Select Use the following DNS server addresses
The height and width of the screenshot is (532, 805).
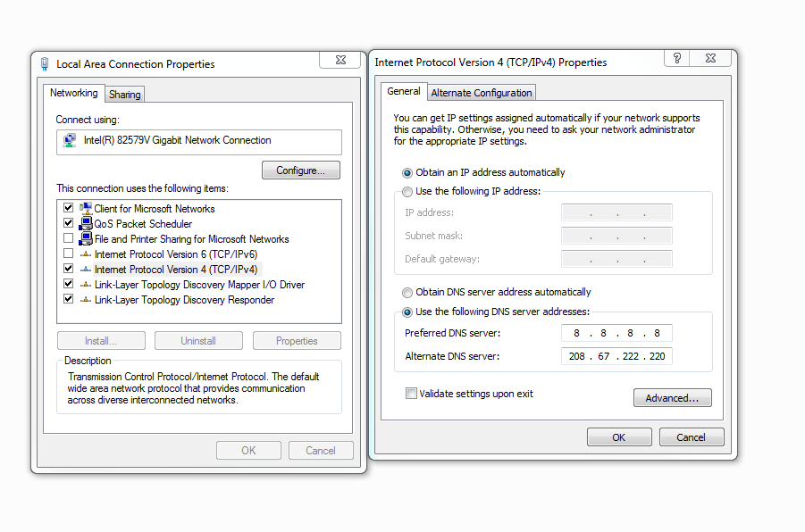click(407, 312)
